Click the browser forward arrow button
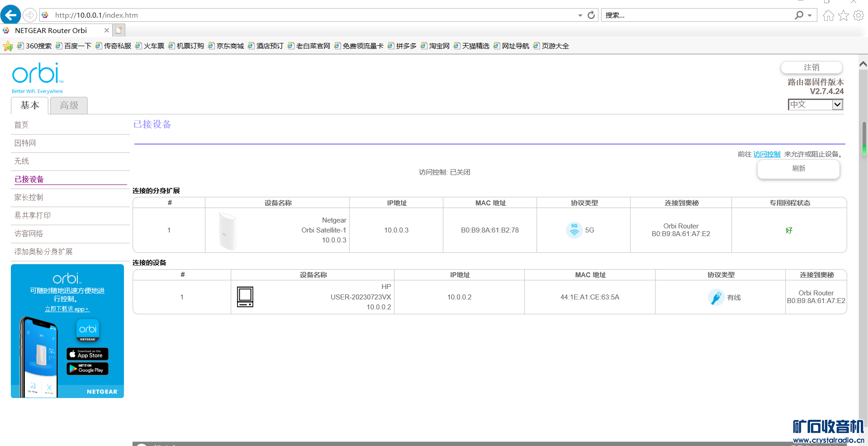This screenshot has width=868, height=446. (29, 15)
